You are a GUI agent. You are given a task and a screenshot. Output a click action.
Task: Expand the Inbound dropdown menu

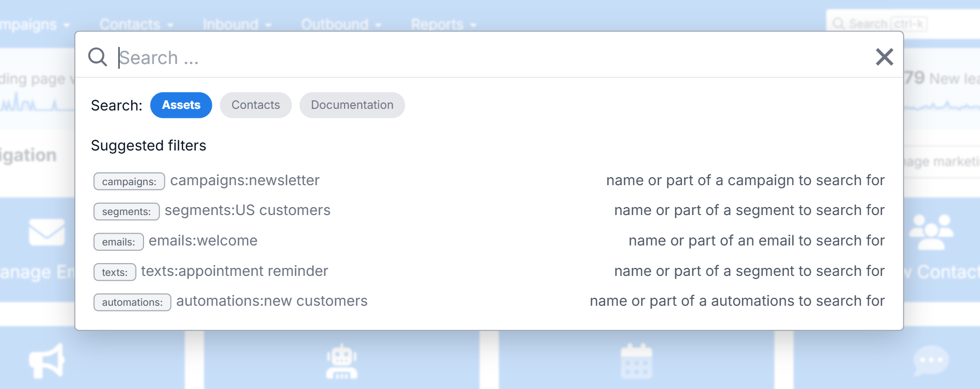237,25
